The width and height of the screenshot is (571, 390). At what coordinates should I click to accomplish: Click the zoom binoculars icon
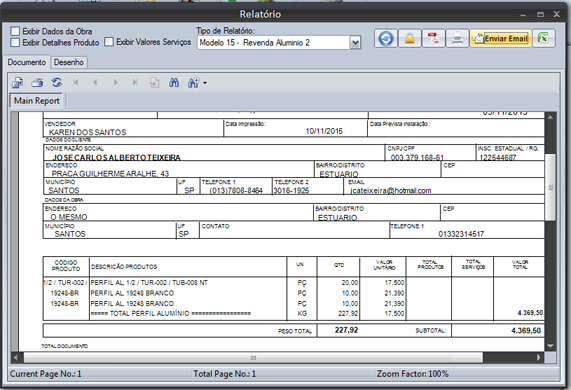click(x=193, y=83)
